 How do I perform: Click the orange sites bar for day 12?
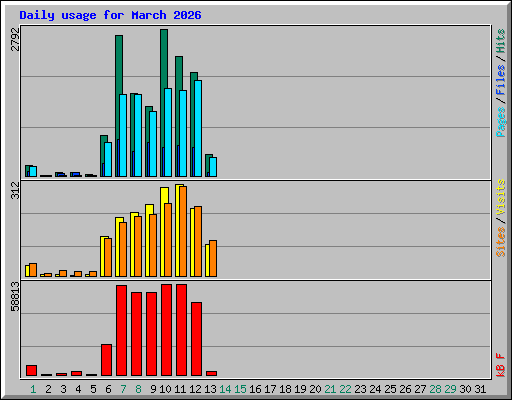point(198,241)
